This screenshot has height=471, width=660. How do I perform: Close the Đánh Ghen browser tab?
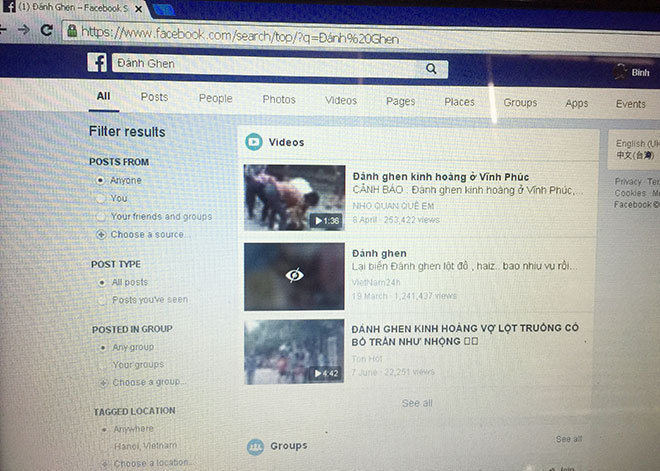tap(138, 8)
